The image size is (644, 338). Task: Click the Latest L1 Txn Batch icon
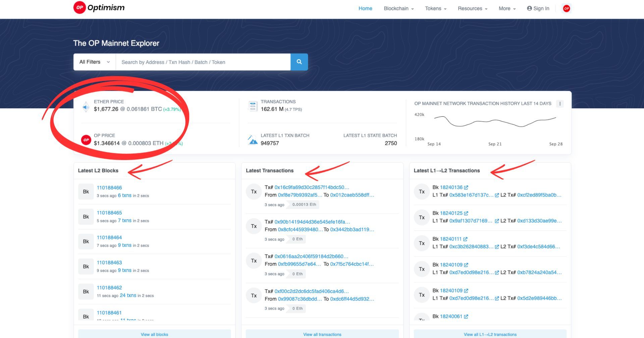(x=253, y=140)
